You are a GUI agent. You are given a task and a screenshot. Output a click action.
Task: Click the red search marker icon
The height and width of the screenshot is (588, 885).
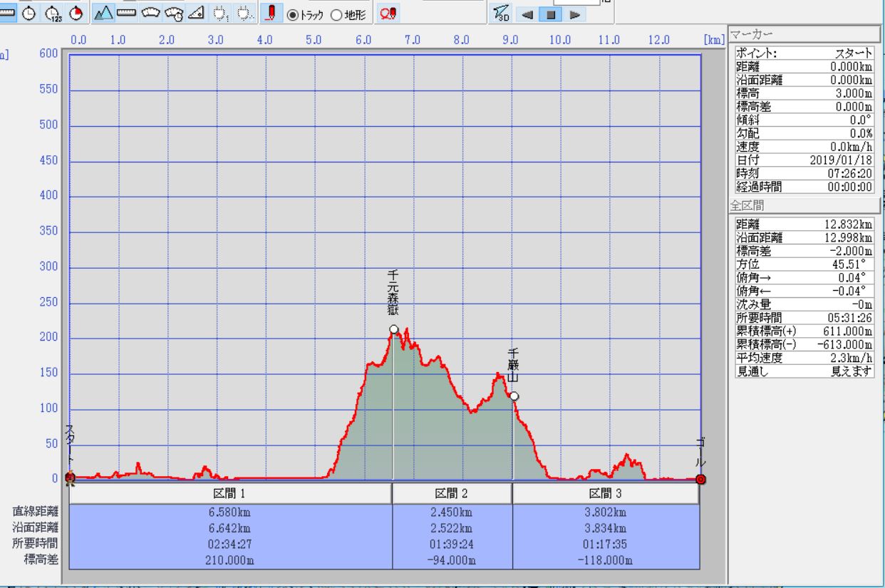point(388,13)
